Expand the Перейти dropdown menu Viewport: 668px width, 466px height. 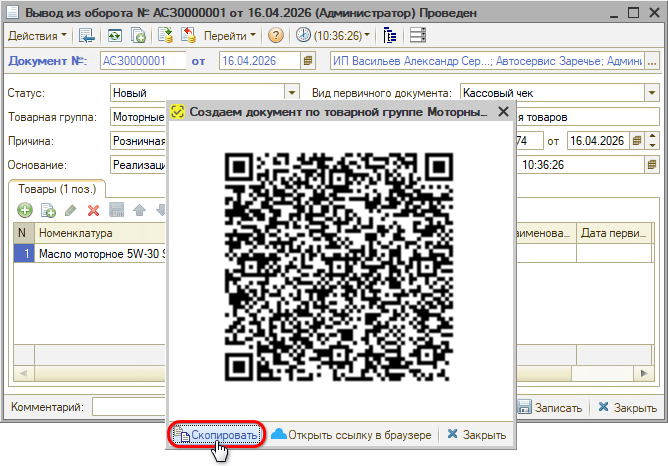(231, 35)
